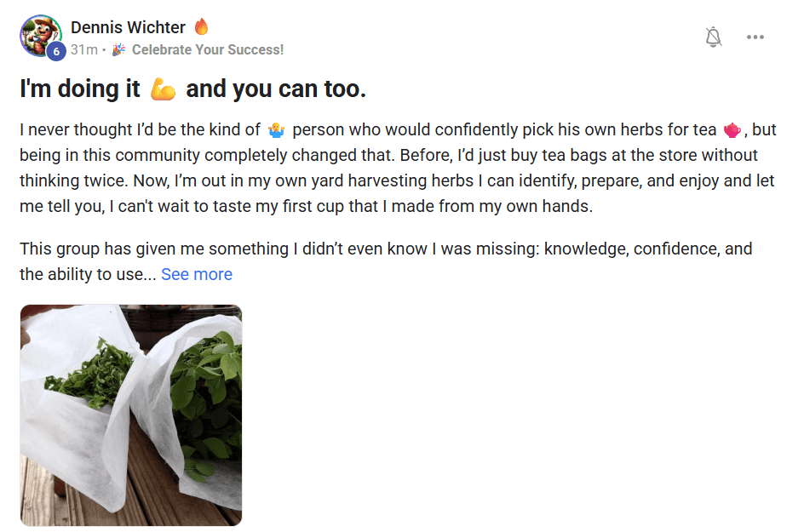804x532 pixels.
Task: Click the words 'and you can too.'
Action: pyautogui.click(x=276, y=89)
